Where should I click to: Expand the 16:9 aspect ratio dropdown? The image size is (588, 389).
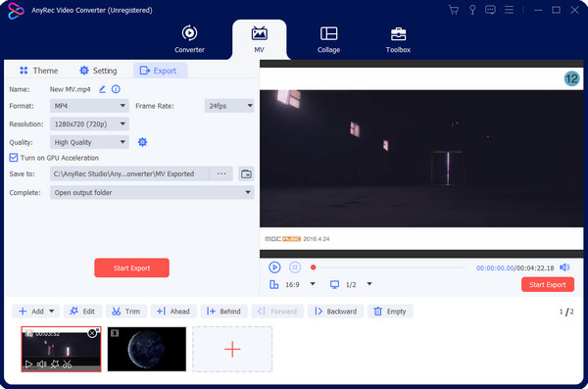click(313, 284)
